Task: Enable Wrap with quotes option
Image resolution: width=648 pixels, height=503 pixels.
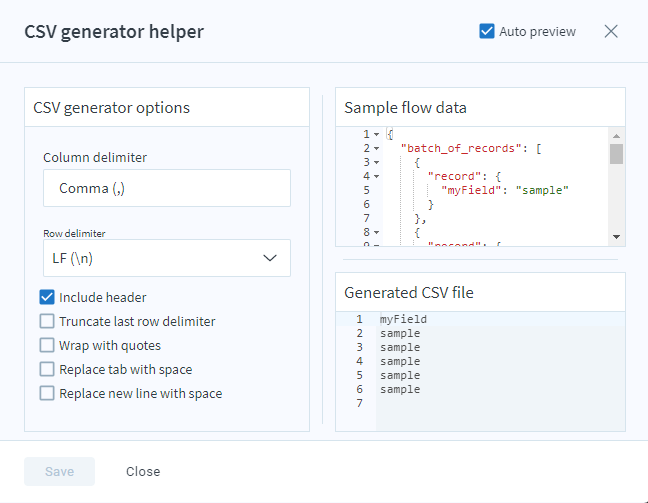Action: [x=47, y=345]
